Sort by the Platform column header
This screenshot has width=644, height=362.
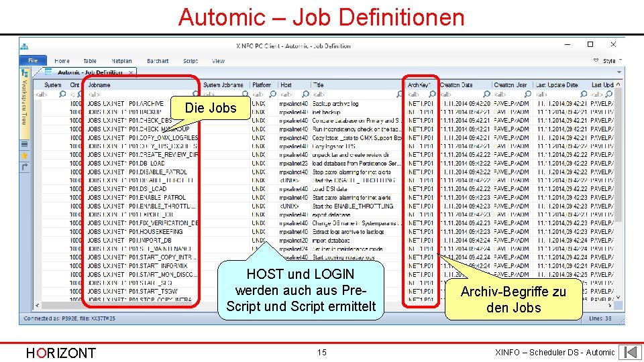coord(264,85)
